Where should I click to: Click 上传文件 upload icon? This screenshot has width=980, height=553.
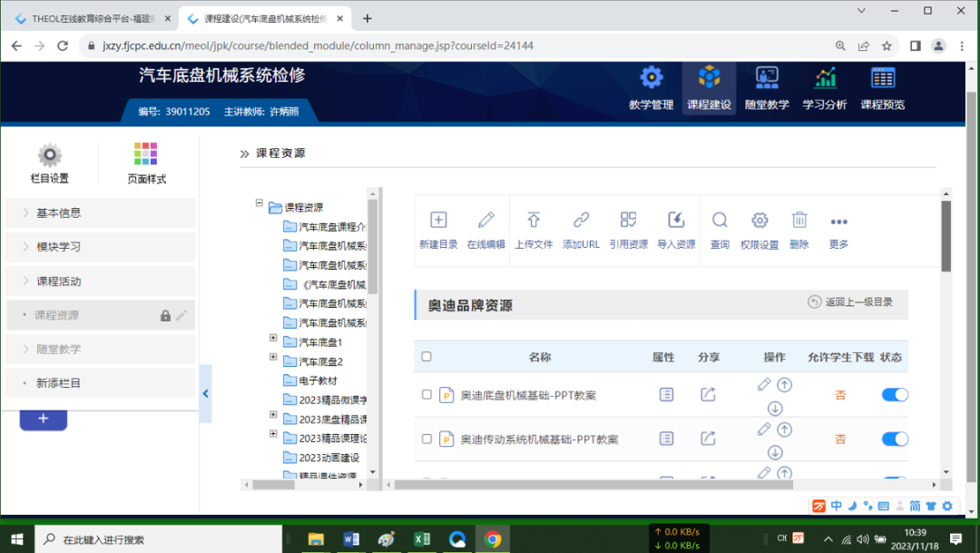pos(534,220)
